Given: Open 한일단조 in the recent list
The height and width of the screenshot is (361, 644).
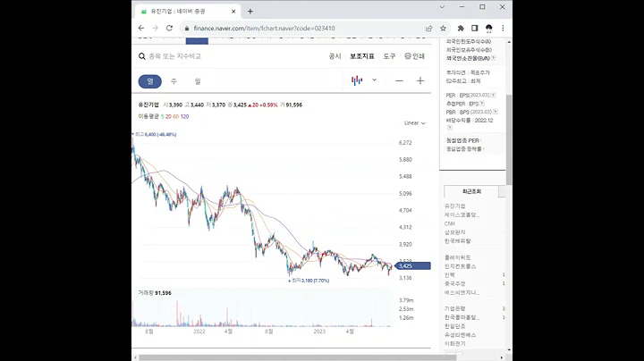Looking at the screenshot, I should click(454, 326).
